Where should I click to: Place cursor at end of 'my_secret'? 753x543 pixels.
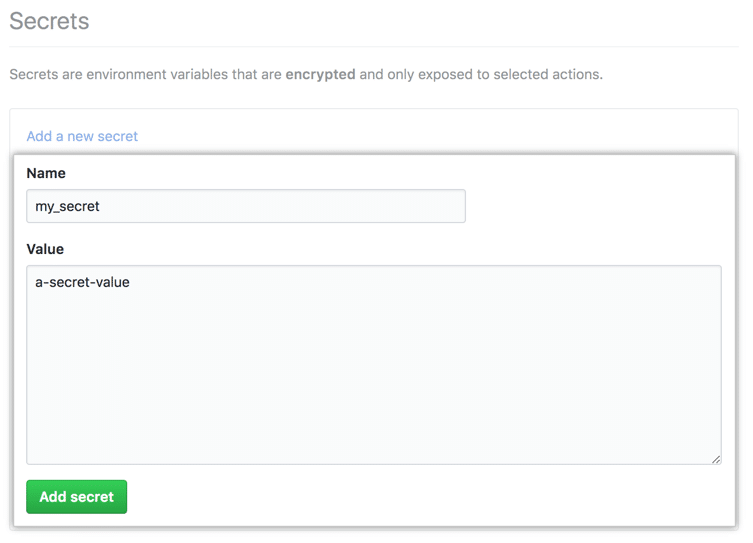pyautogui.click(x=100, y=206)
